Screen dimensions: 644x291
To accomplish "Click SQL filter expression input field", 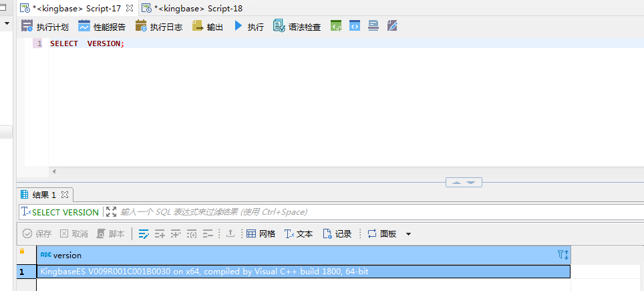I will [374, 212].
